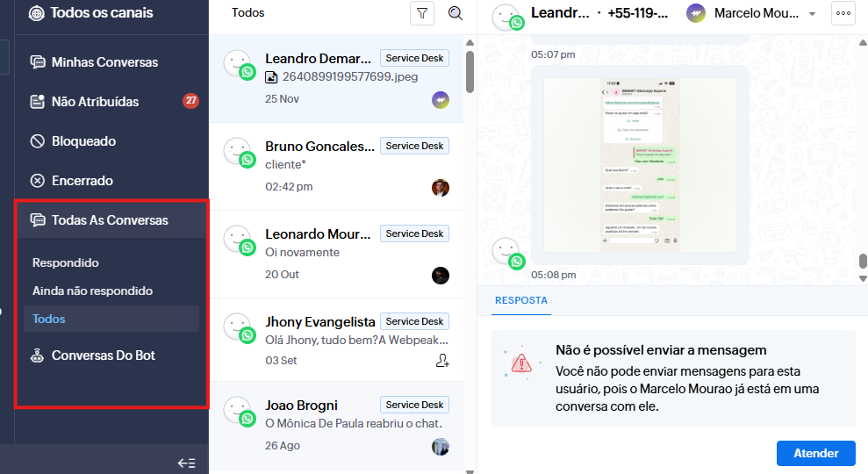Click the Atender button

815,453
